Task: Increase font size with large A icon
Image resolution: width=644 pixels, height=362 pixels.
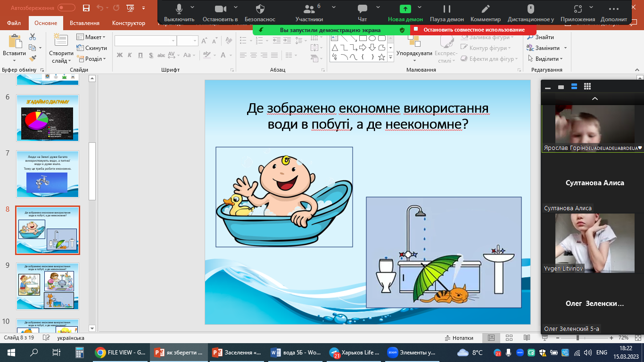Action: click(205, 41)
